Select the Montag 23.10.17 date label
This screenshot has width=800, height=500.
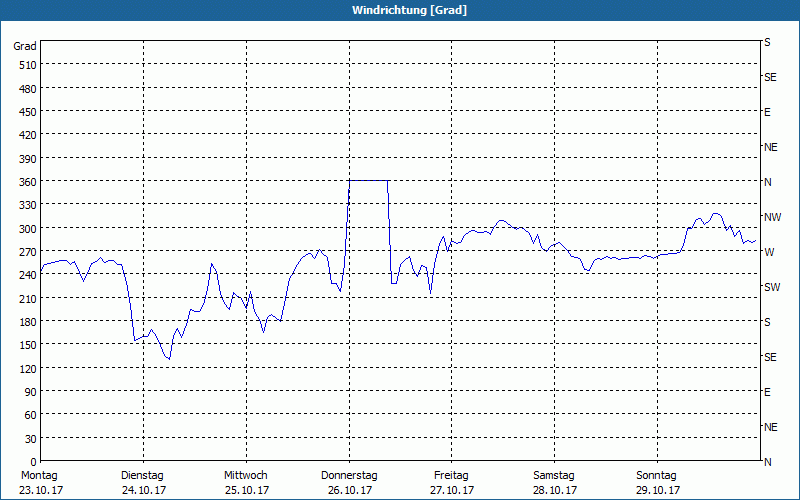coord(40,483)
